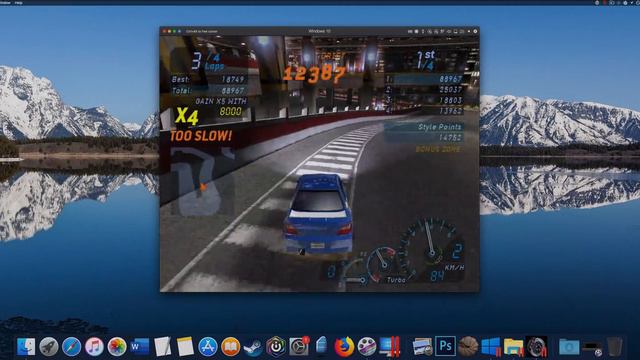Screen dimensions: 640x360
Task: Click the 'Style Points' label in game
Action: click(x=439, y=127)
